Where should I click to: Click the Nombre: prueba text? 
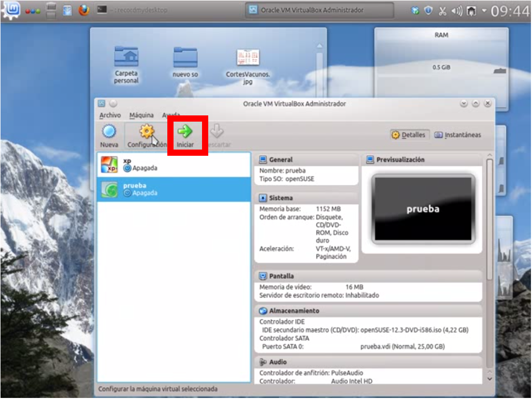[282, 170]
